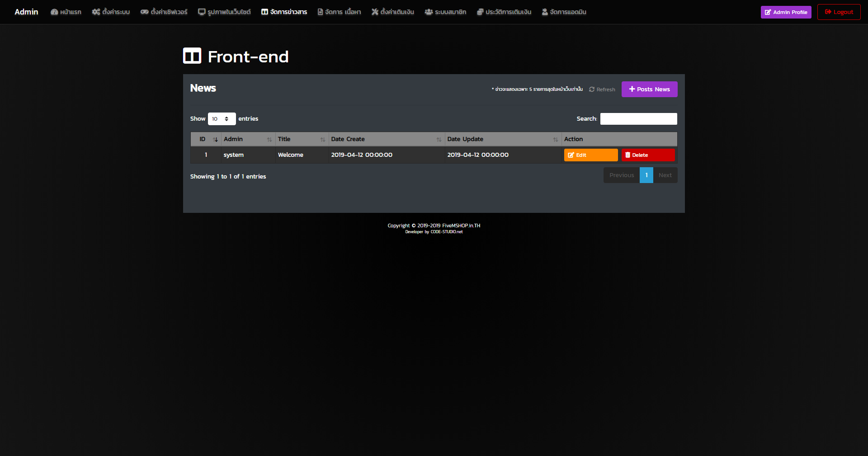
Task: Click the Title column sort icon
Action: (323, 140)
